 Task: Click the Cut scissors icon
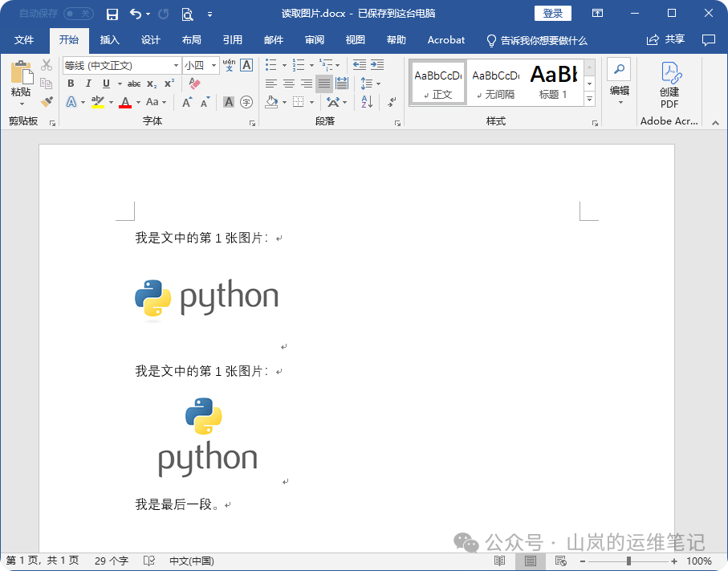click(46, 65)
